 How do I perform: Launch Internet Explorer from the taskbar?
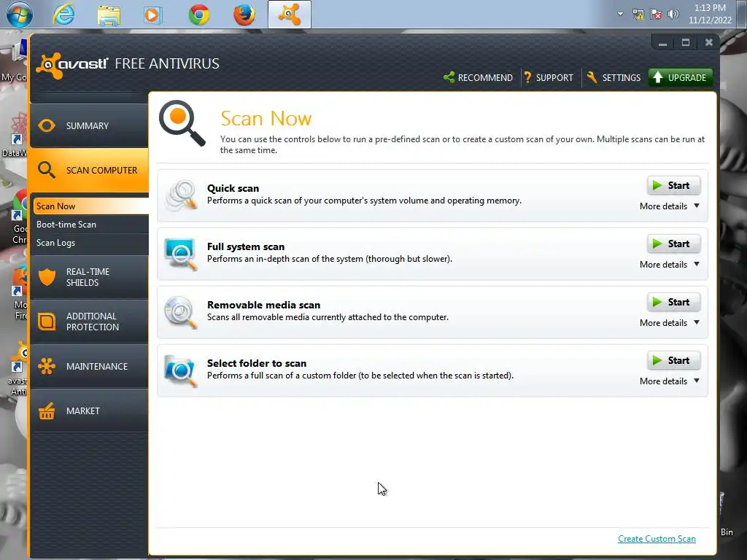tap(64, 15)
